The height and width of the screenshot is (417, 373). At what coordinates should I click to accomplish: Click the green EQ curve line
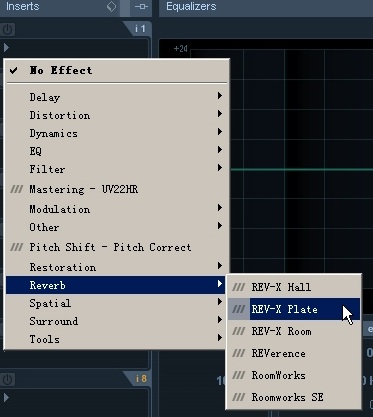click(301, 170)
